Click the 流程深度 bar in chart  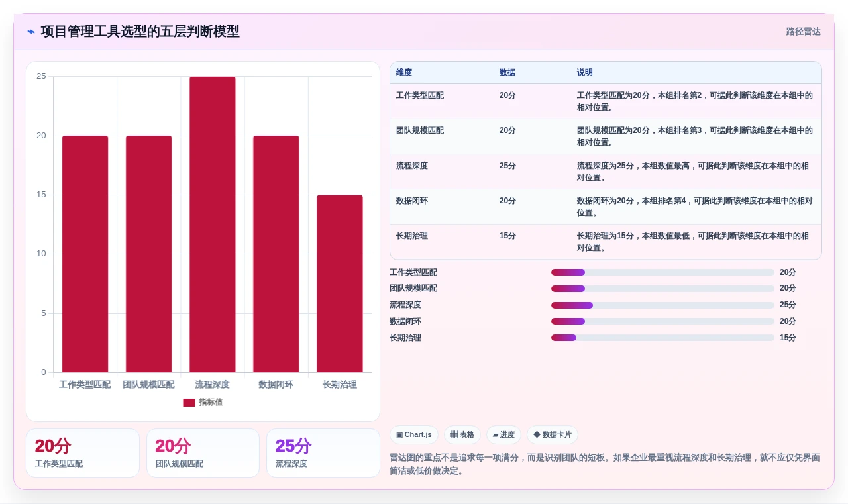[213, 225]
